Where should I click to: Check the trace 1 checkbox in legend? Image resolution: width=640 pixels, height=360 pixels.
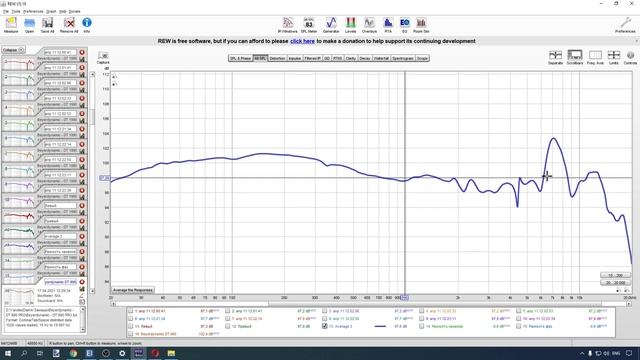coord(131,311)
